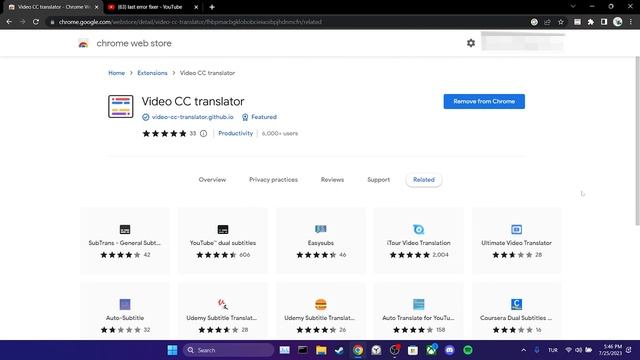
Task: Open Chrome extensions puzzle icon
Action: (591, 22)
